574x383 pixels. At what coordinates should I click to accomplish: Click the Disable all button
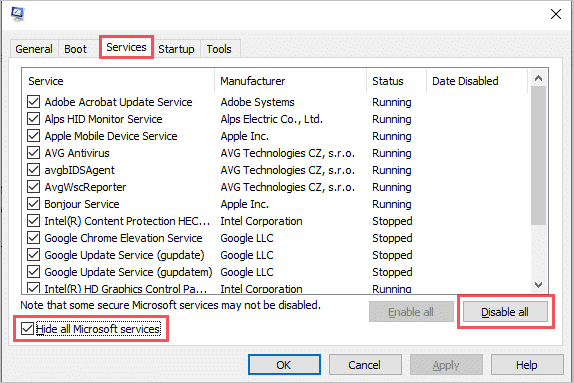click(x=505, y=312)
